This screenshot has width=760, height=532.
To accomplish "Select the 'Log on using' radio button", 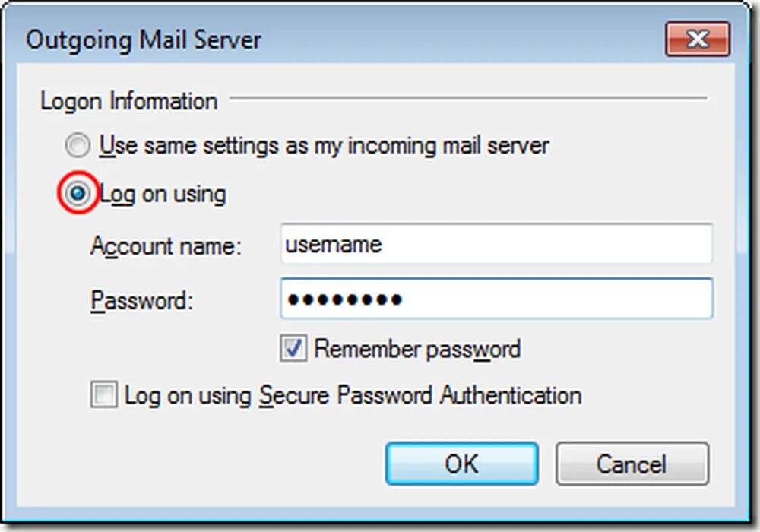I will coord(78,193).
